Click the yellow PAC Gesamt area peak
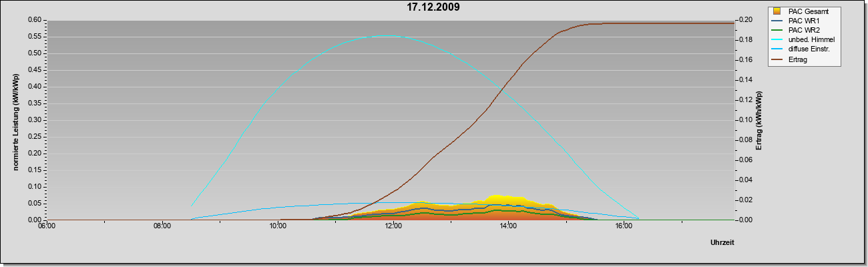Image resolution: width=868 pixels, height=267 pixels. (495, 196)
